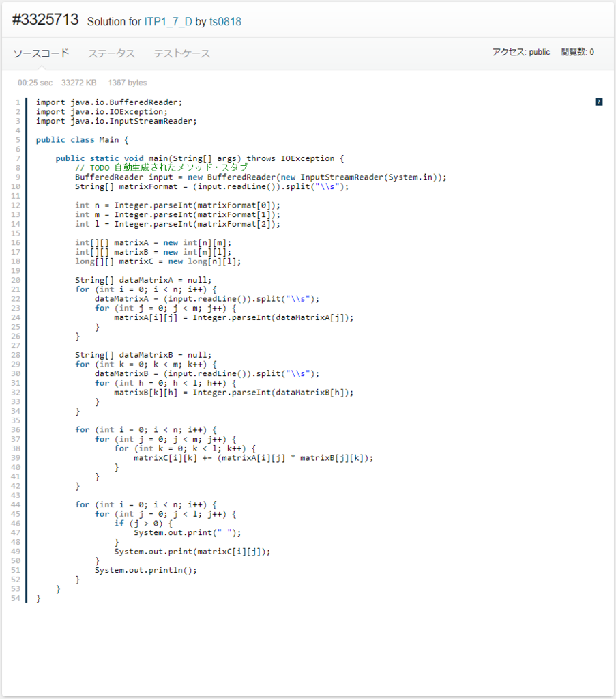Click 'String[] dataMatrixA = null;' line

[143, 281]
